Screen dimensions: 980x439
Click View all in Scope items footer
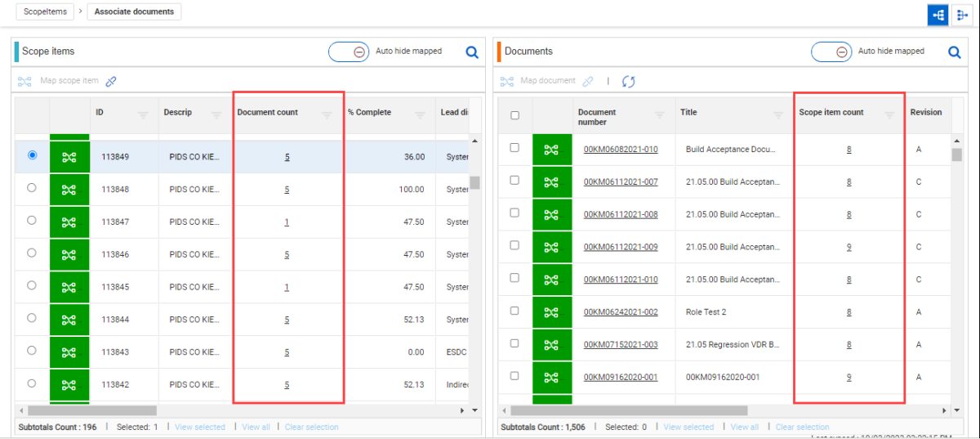256,427
